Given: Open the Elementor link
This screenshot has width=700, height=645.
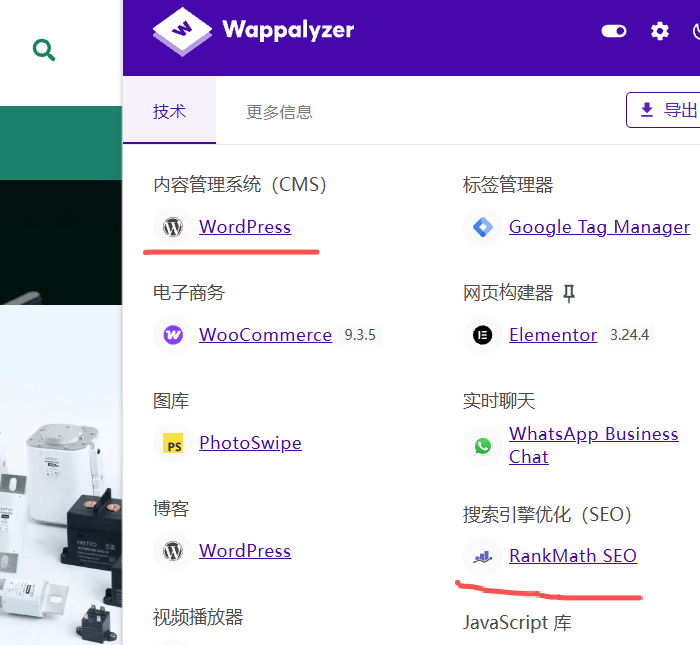Looking at the screenshot, I should coord(553,335).
